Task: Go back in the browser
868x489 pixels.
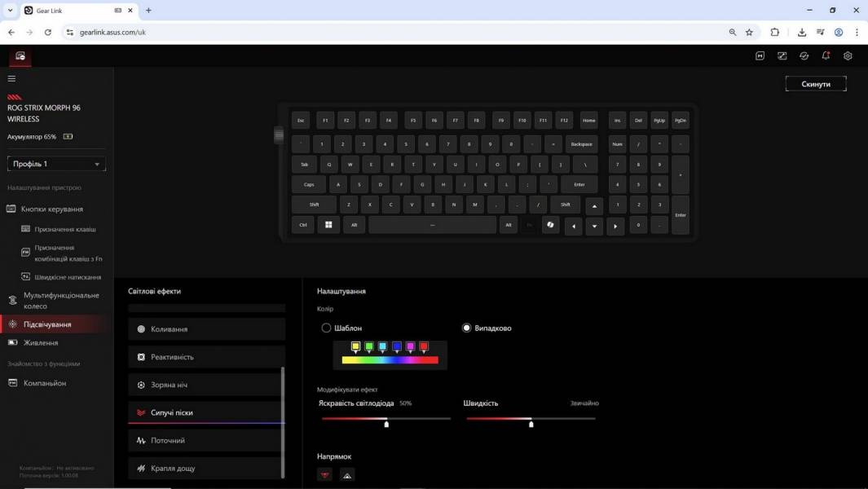Action: [x=11, y=32]
